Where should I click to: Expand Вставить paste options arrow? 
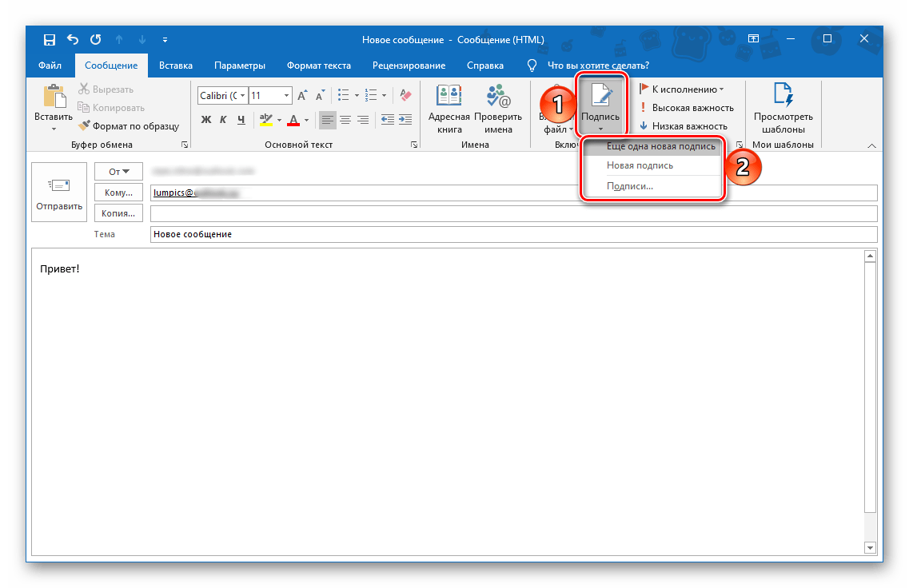pos(54,129)
